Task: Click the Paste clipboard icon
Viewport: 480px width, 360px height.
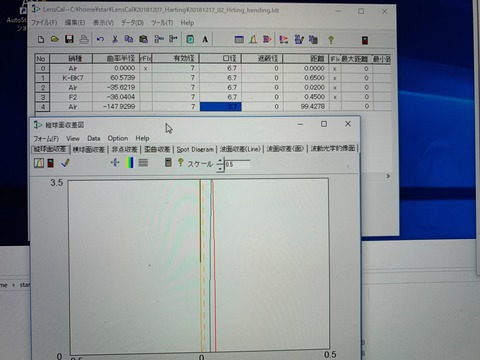Action: click(144, 40)
